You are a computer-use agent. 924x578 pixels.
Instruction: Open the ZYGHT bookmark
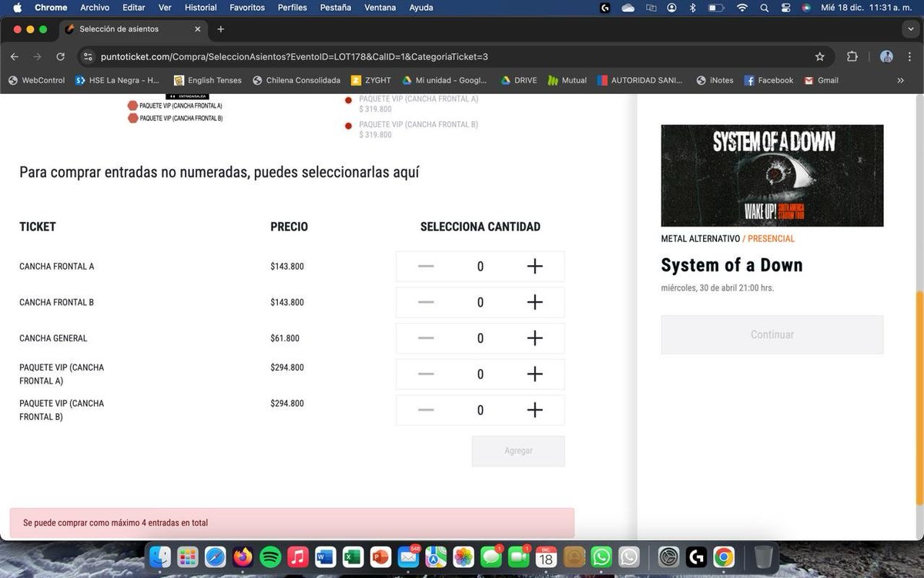371,80
